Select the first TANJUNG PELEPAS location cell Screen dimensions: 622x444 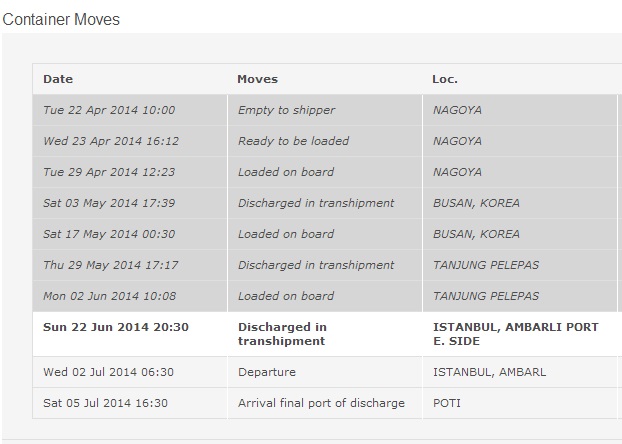click(485, 265)
